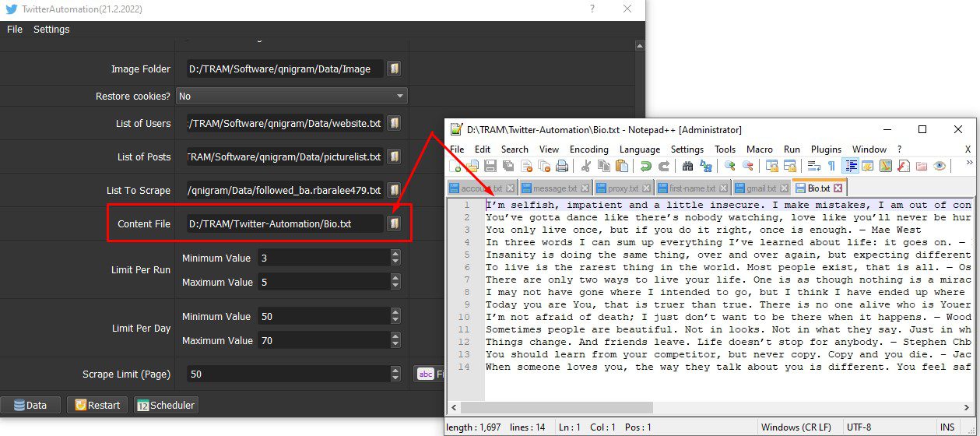Open Replace tool icon in Notepad++

tap(705, 166)
